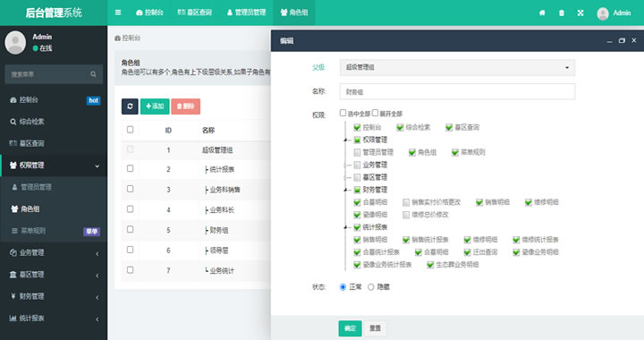
Task: Click the 重置 reset button
Action: [375, 328]
